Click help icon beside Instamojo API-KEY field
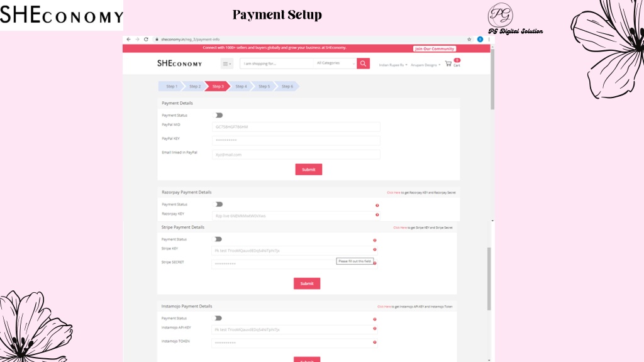The width and height of the screenshot is (644, 362). [375, 328]
